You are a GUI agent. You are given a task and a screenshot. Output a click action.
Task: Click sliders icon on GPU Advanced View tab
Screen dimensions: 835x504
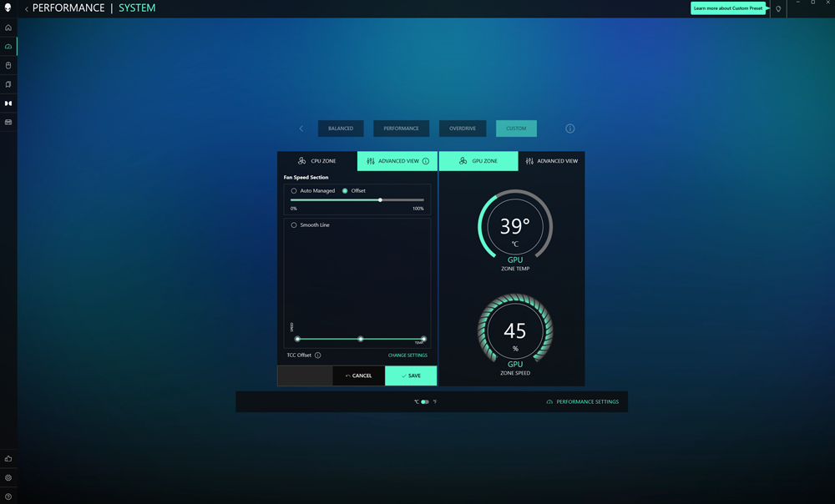(529, 161)
